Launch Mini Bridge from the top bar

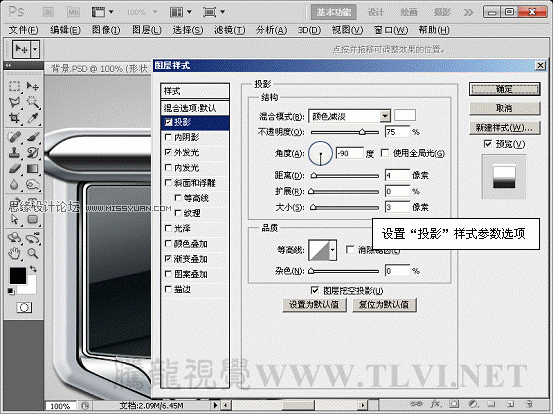(73, 12)
